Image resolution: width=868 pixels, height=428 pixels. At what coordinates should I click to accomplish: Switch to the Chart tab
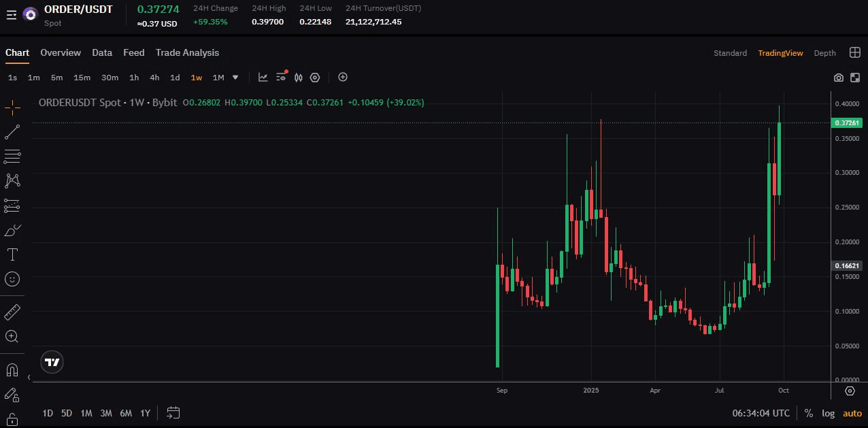[x=18, y=52]
